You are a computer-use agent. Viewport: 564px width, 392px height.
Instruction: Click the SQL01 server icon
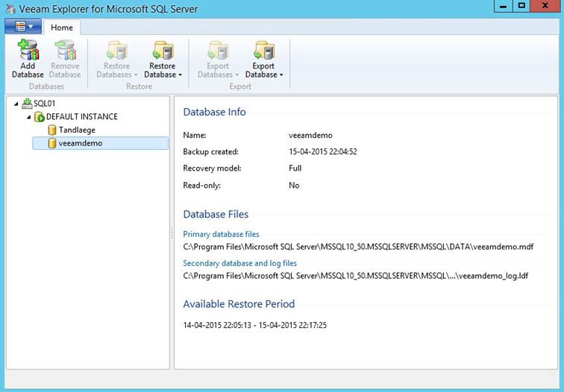(27, 104)
